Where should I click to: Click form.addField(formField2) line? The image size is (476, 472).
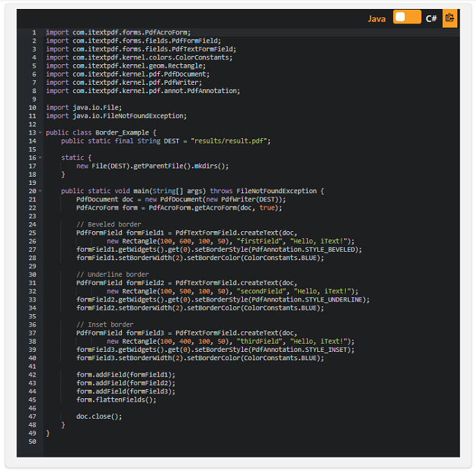click(x=126, y=383)
